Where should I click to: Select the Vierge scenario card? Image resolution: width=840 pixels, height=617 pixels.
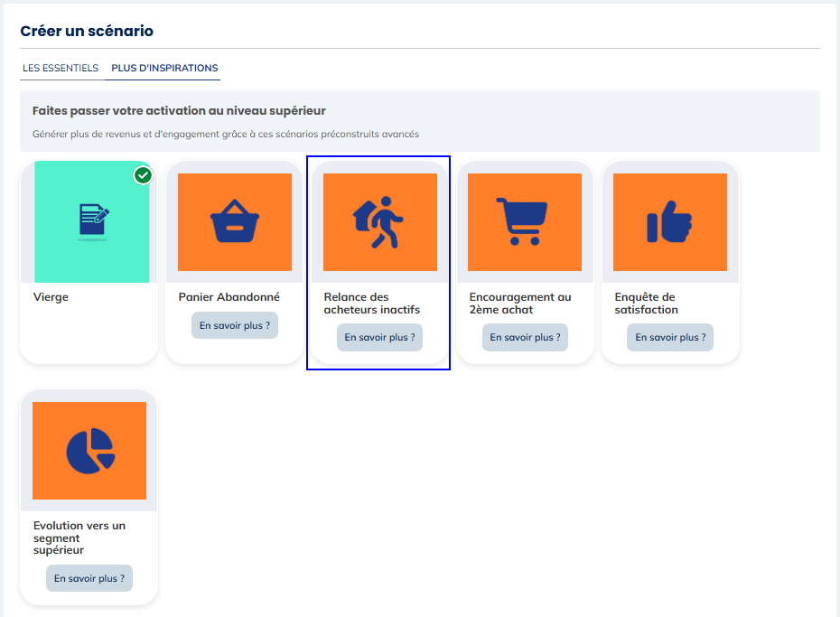click(89, 262)
